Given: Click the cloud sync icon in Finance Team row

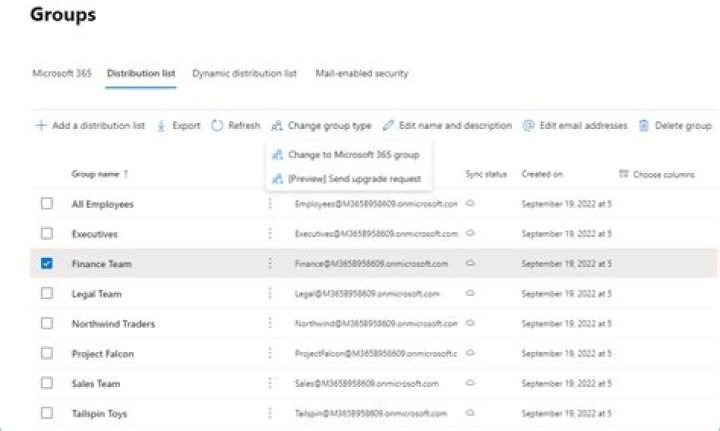Looking at the screenshot, I should click(470, 263).
